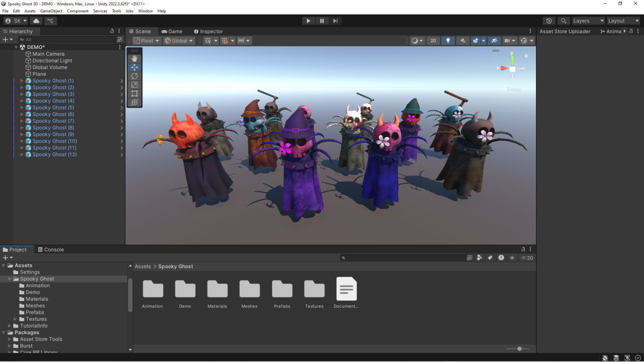This screenshot has width=644, height=362.
Task: Toggle hidden packages count 20
Action: [x=526, y=258]
